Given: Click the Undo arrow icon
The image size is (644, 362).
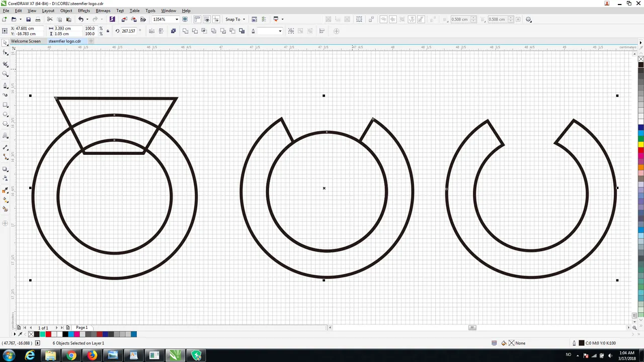Looking at the screenshot, I should point(80,19).
